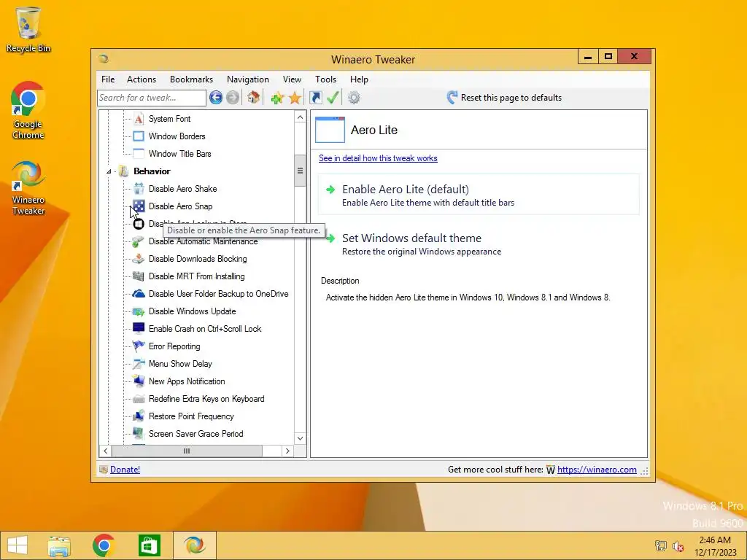Click the Disable Aero Snap icon
747x560 pixels.
point(139,206)
